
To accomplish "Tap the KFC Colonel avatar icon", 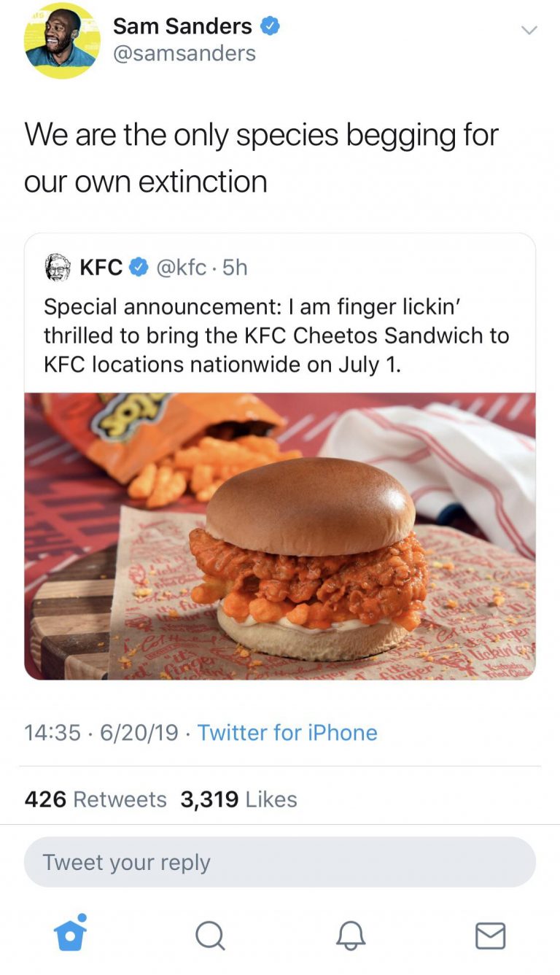I will (58, 268).
